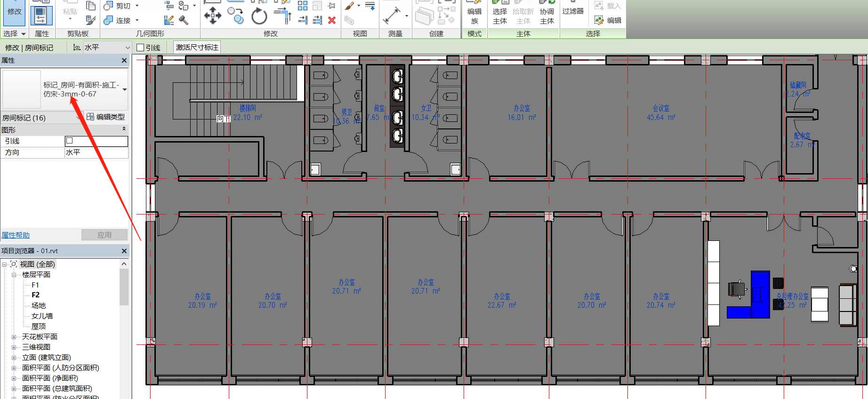Click the Trim/Extend to Corner tool
This screenshot has height=399, width=868.
282,16
